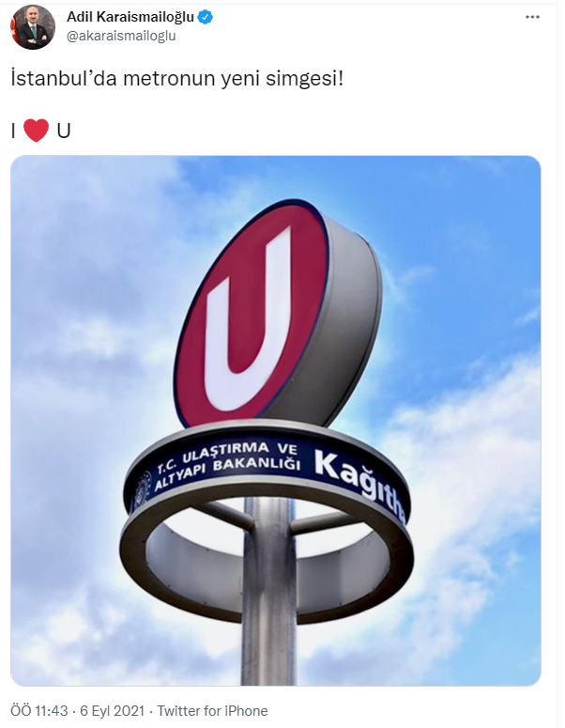The width and height of the screenshot is (565, 728).
Task: Open Adil Karaismailoğlu's profile avatar
Action: pyautogui.click(x=33, y=27)
